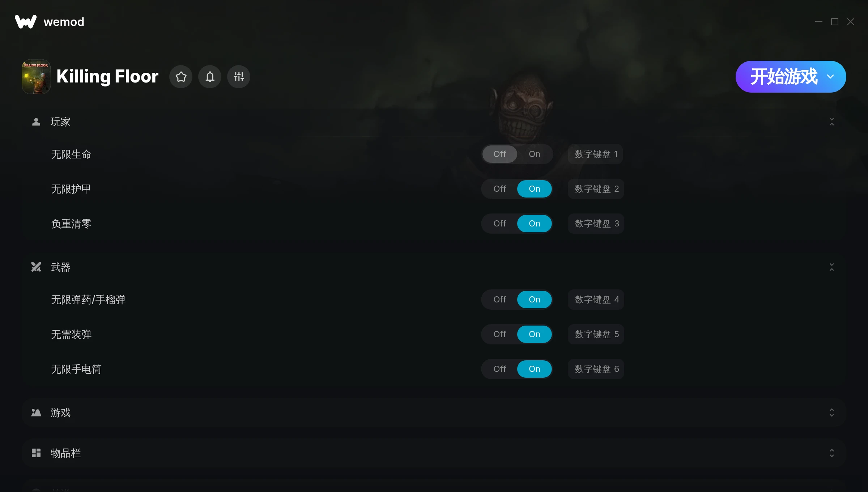Open the sliders settings icon

[239, 77]
